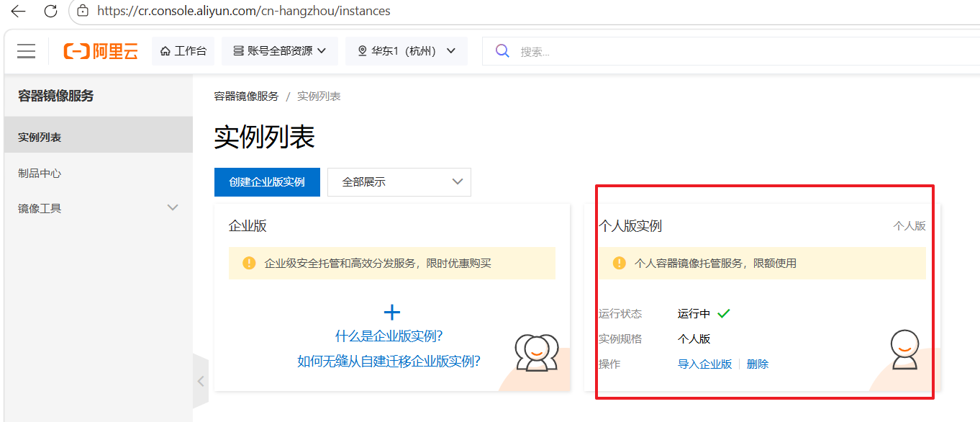Image resolution: width=980 pixels, height=422 pixels.
Task: Click the single avatar illustration in 个人版 card
Action: pos(904,350)
